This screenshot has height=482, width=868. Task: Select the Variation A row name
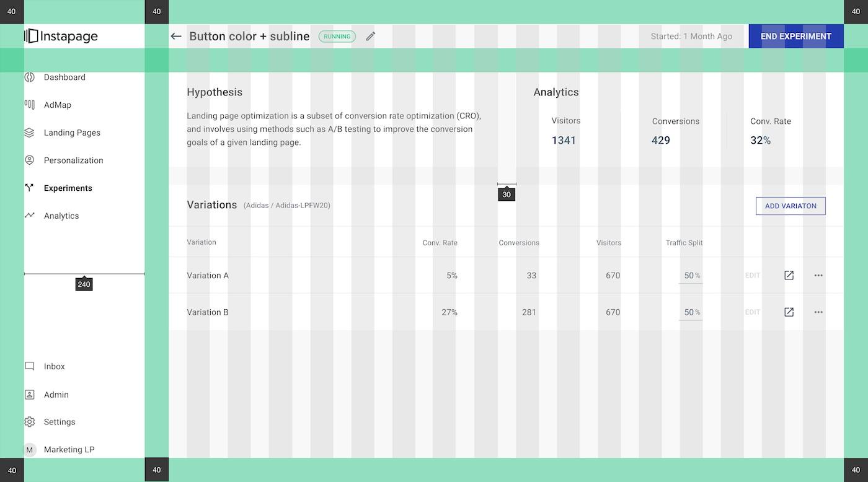pyautogui.click(x=208, y=275)
